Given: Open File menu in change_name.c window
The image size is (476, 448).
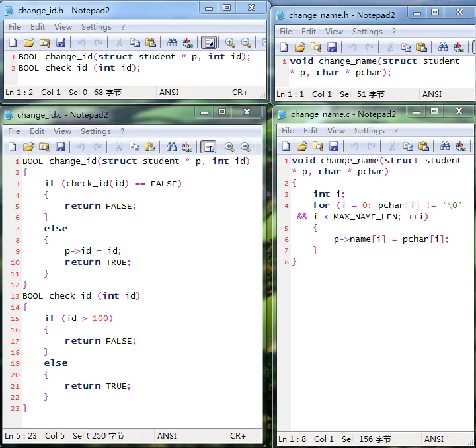Looking at the screenshot, I should coord(288,130).
